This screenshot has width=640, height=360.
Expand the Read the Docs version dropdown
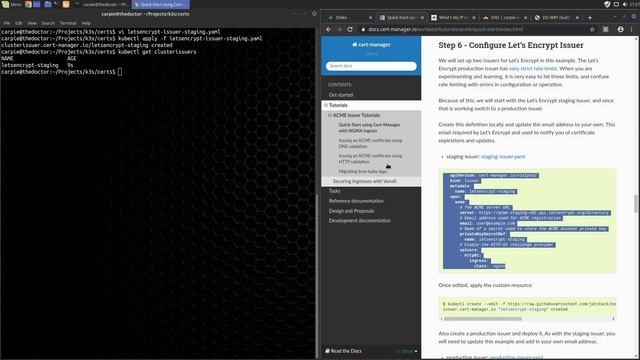(407, 351)
